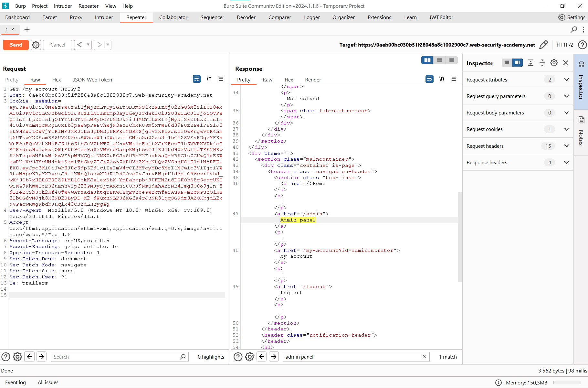Search Repeater tabs with magnifier icon
This screenshot has width=588, height=388.
[574, 30]
